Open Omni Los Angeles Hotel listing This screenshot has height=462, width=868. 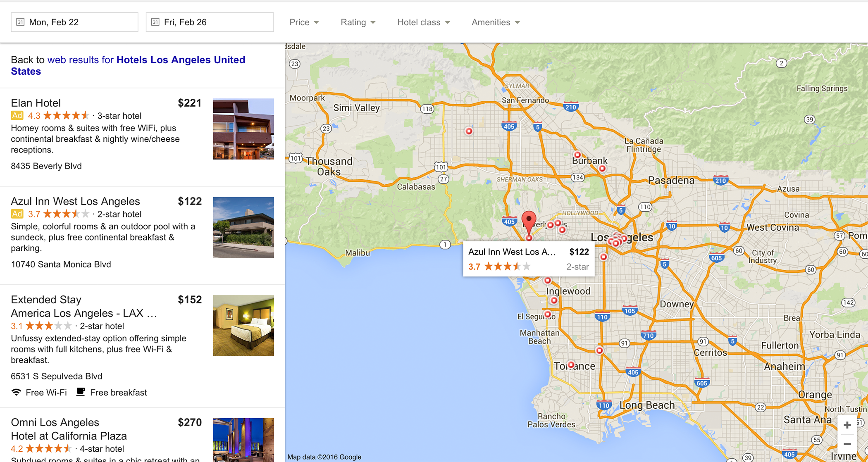[69, 429]
